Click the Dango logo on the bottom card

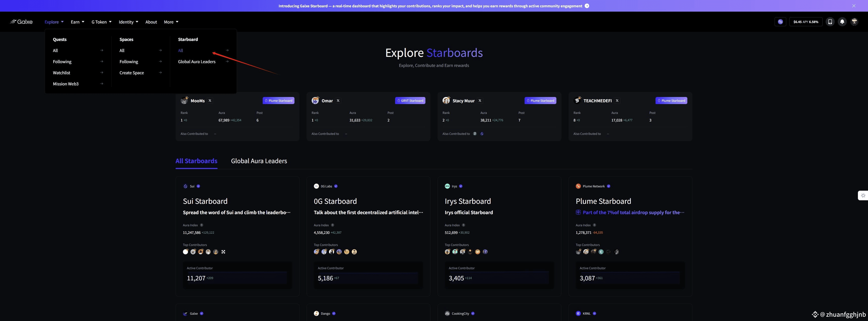316,314
